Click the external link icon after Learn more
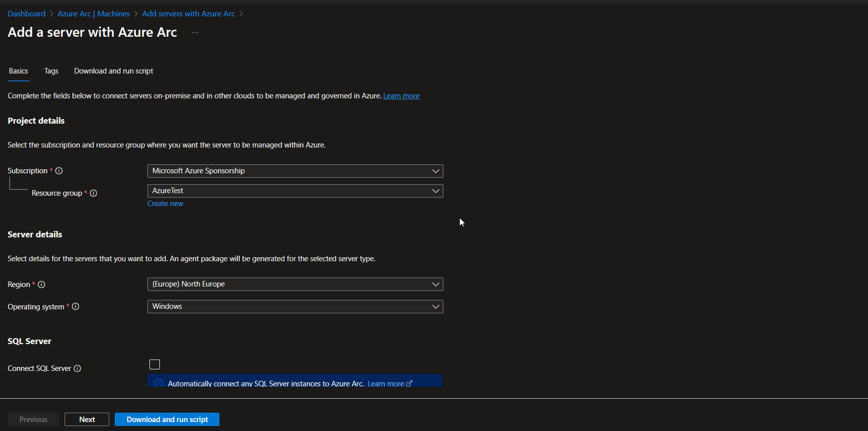Screen dimensions: 868x431 [409, 384]
